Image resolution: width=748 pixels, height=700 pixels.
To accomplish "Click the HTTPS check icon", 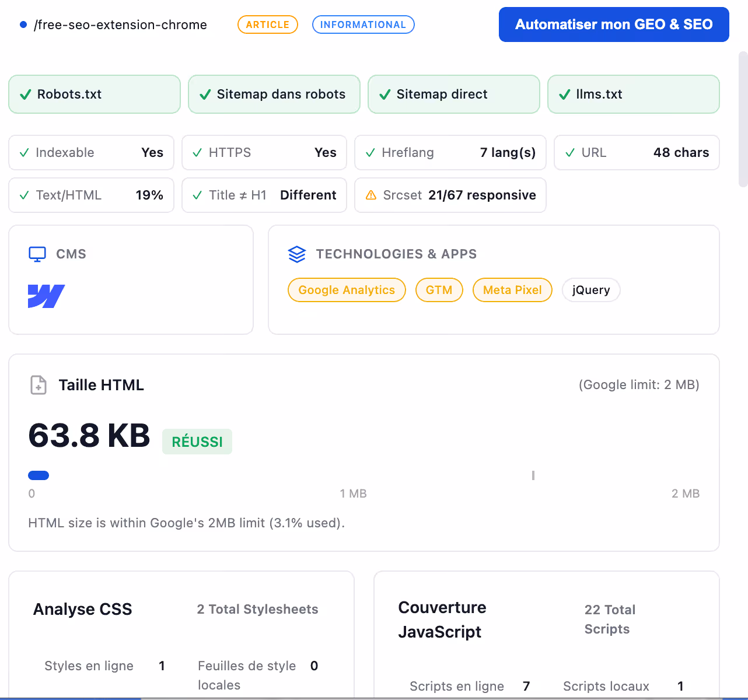I will (198, 153).
